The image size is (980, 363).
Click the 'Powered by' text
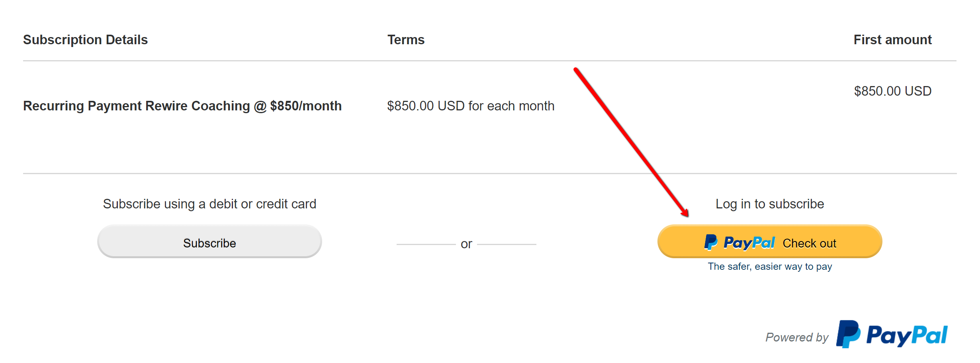pyautogui.click(x=796, y=337)
